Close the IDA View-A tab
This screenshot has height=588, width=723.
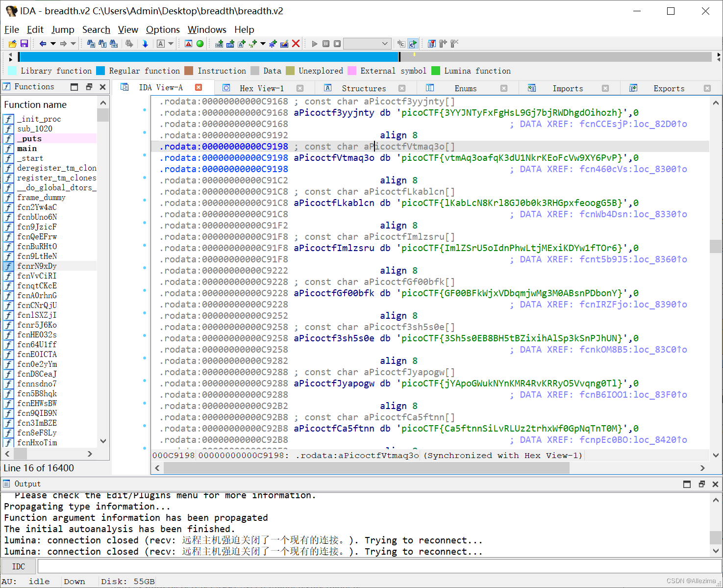[199, 87]
